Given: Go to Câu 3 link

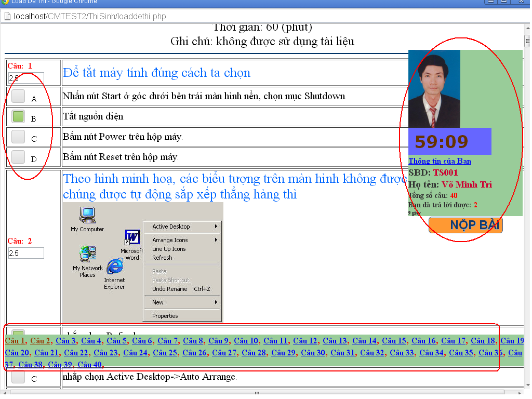Looking at the screenshot, I should 66,341.
